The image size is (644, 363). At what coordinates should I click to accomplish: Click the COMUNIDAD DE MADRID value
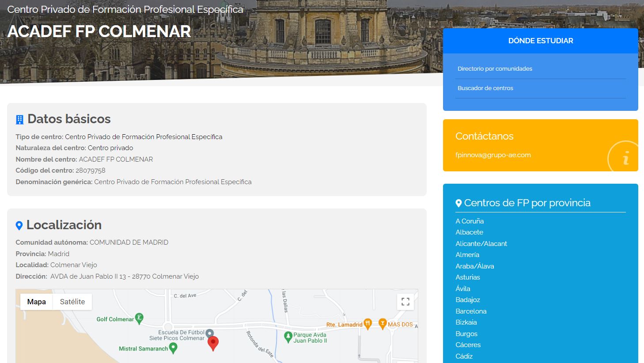pyautogui.click(x=129, y=242)
